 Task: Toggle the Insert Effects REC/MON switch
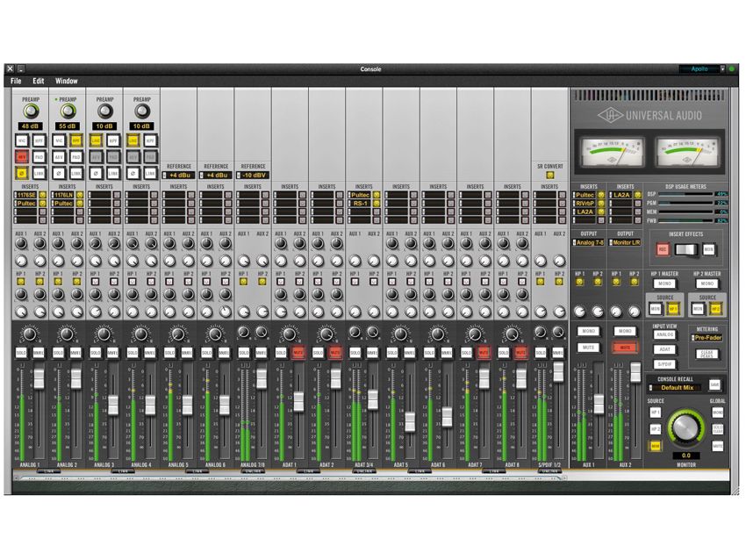coord(686,249)
